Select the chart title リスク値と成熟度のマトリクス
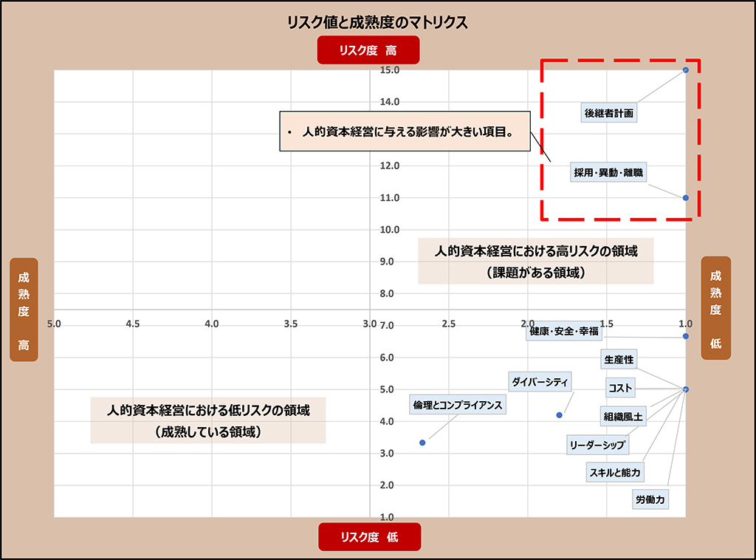The height and width of the screenshot is (560, 756). 377,23
